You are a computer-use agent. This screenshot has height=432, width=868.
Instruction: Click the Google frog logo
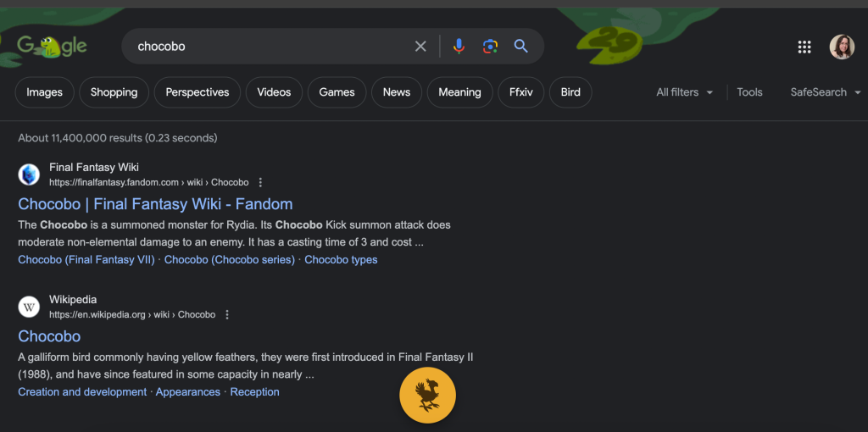(x=52, y=46)
